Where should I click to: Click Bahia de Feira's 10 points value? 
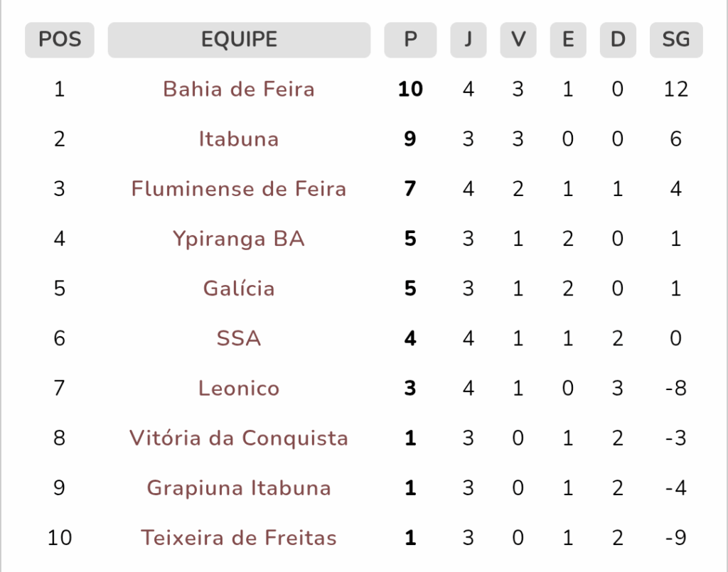coord(410,89)
